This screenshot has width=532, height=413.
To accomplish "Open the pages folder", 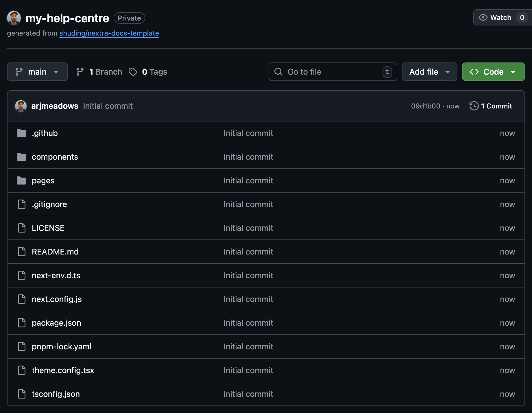I will [x=43, y=180].
